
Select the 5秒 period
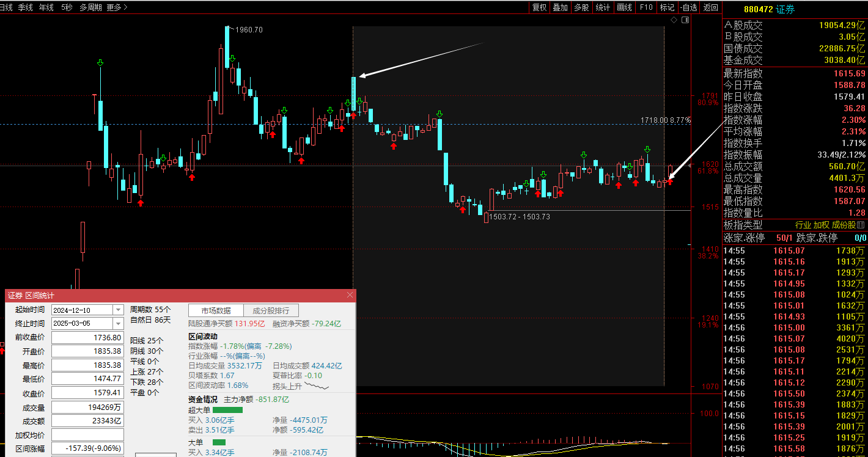click(67, 7)
